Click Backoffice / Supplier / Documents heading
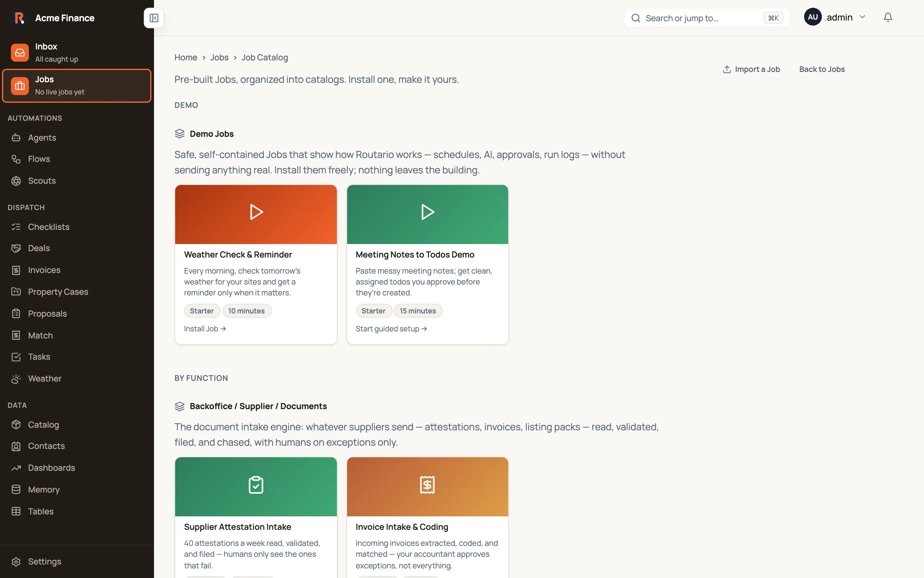This screenshot has height=578, width=924. click(x=259, y=406)
